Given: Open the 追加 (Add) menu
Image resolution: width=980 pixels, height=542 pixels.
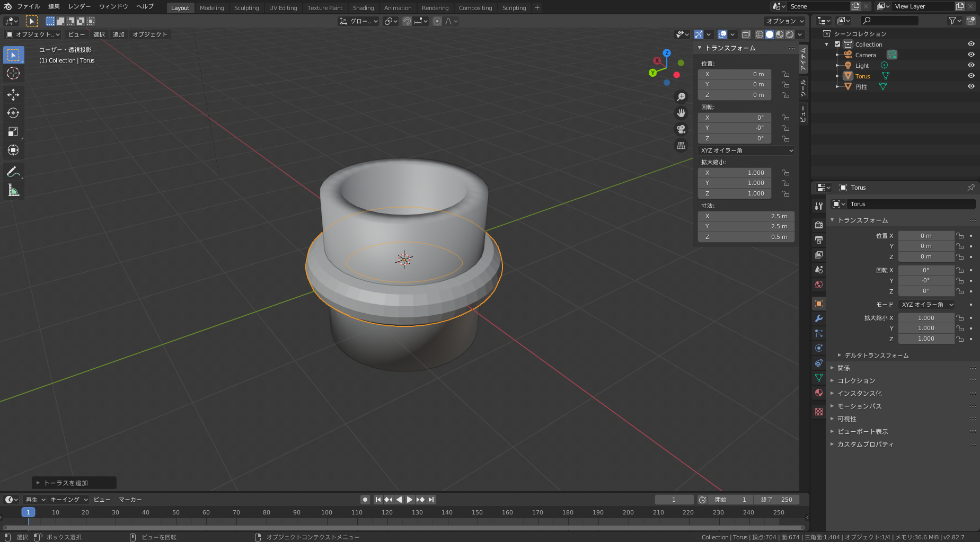Looking at the screenshot, I should [119, 34].
